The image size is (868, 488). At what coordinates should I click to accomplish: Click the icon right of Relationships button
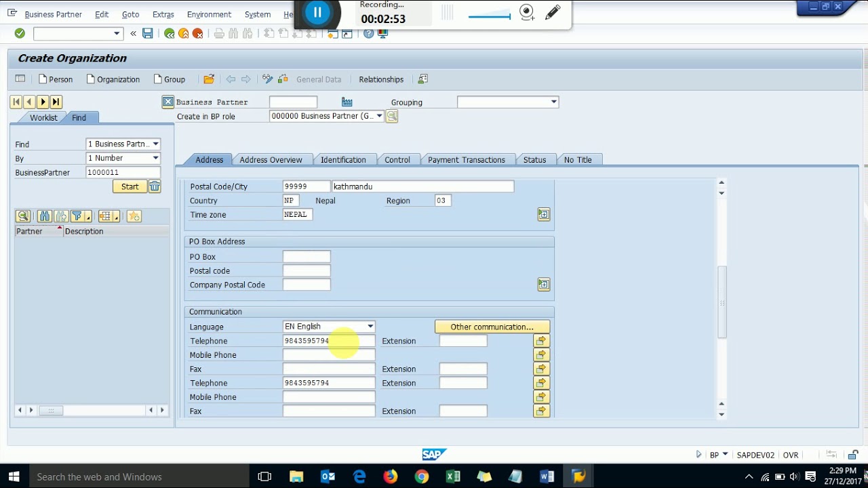coord(422,79)
